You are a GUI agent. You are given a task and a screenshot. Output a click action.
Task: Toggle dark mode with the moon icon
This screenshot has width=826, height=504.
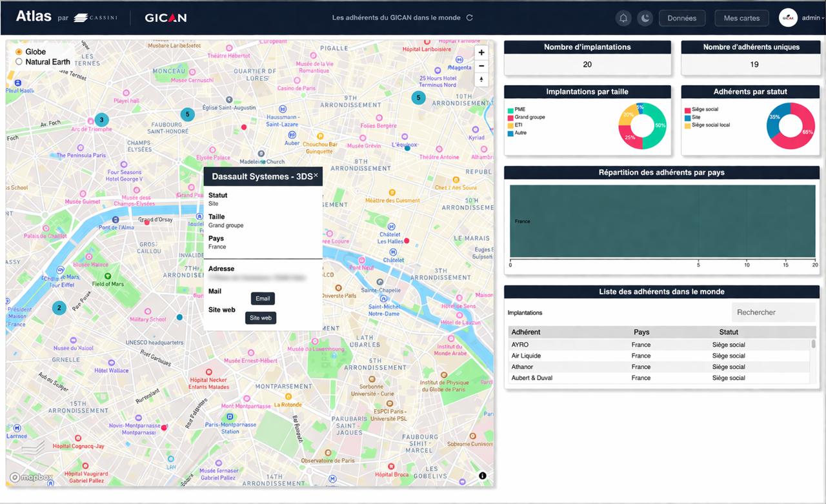click(645, 18)
